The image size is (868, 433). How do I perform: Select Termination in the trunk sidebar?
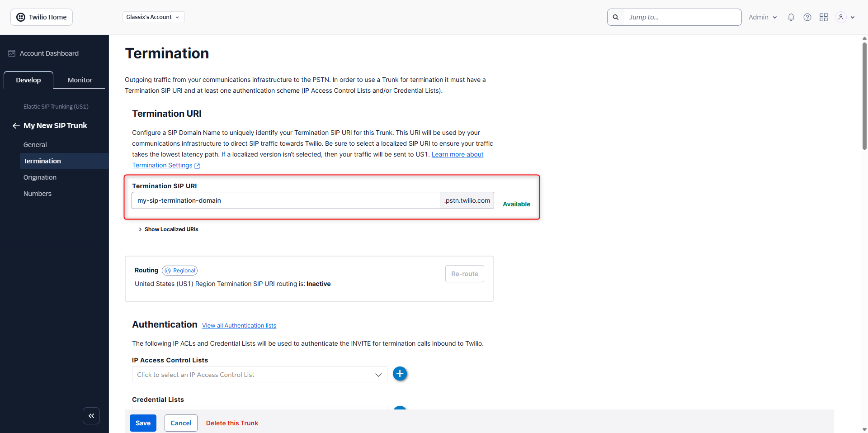coord(64,161)
